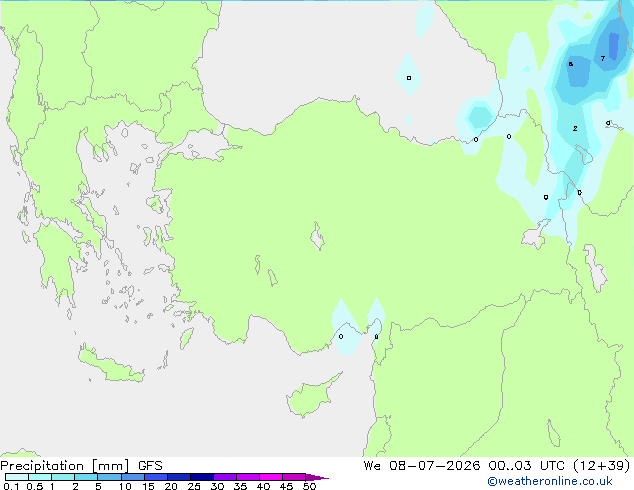
Task: Click the '50' legend value
Action: (x=309, y=486)
